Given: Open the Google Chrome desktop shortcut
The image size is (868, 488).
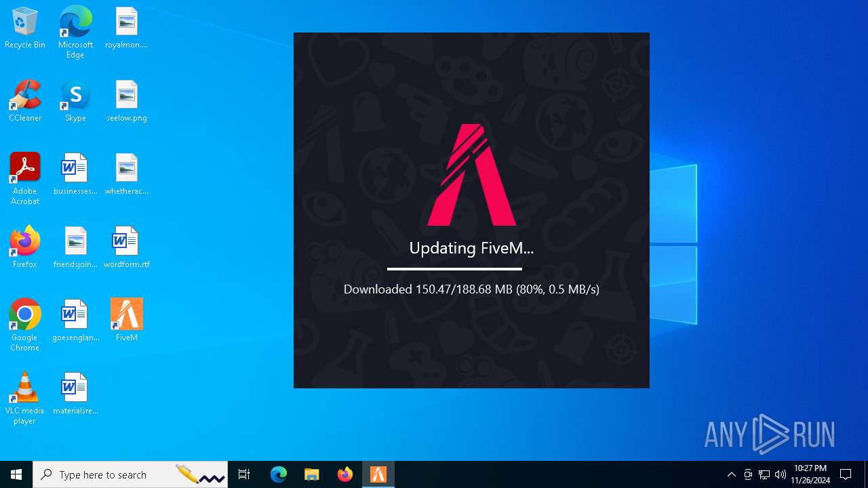Looking at the screenshot, I should pyautogui.click(x=25, y=325).
